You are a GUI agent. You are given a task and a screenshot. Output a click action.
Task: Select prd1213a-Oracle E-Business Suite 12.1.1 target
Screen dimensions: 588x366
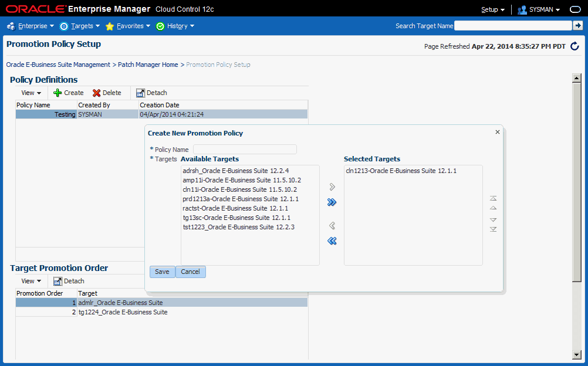pyautogui.click(x=241, y=199)
